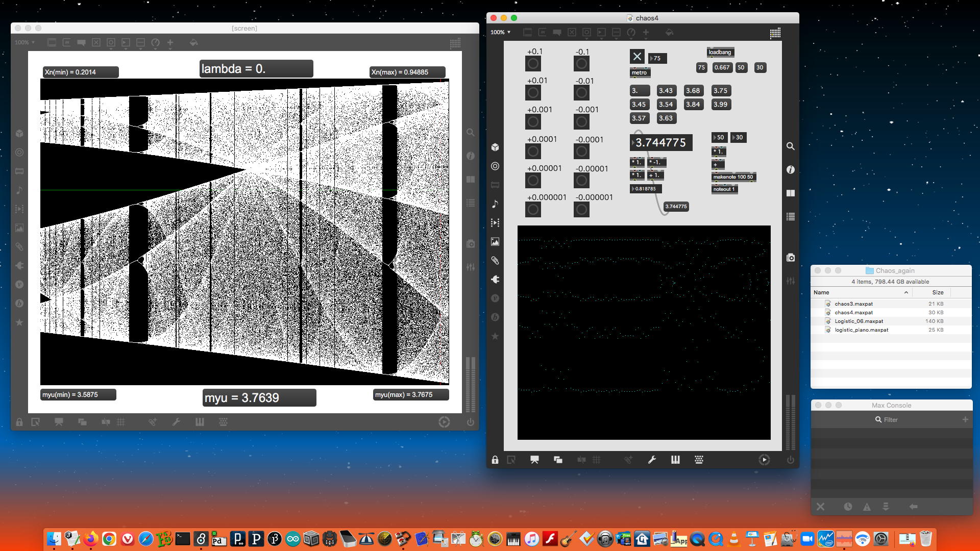Open Audio note icon in chaos4 left sidebar

click(x=495, y=204)
